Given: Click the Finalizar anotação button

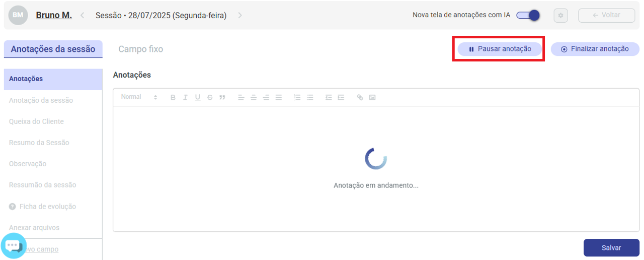Looking at the screenshot, I should tap(595, 49).
